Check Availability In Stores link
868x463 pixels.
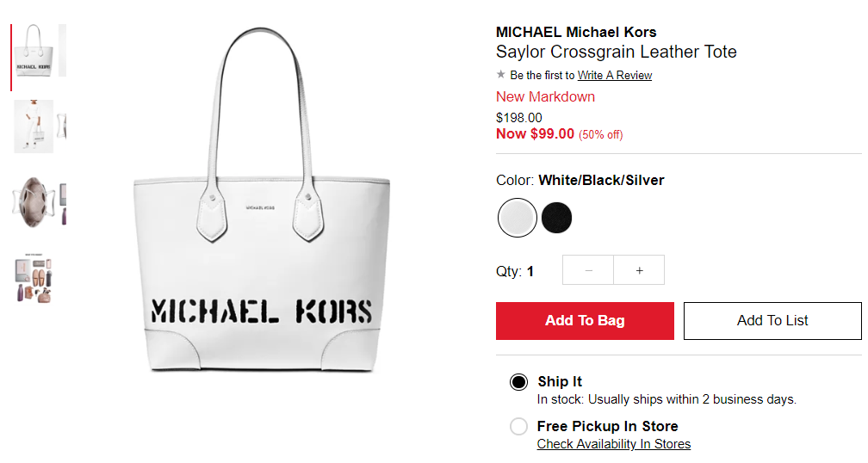tap(614, 444)
